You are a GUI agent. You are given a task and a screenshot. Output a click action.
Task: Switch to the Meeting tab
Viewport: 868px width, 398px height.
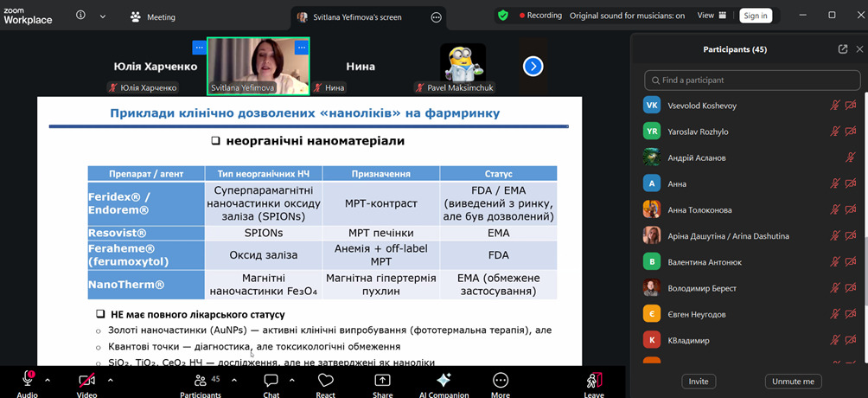[153, 16]
